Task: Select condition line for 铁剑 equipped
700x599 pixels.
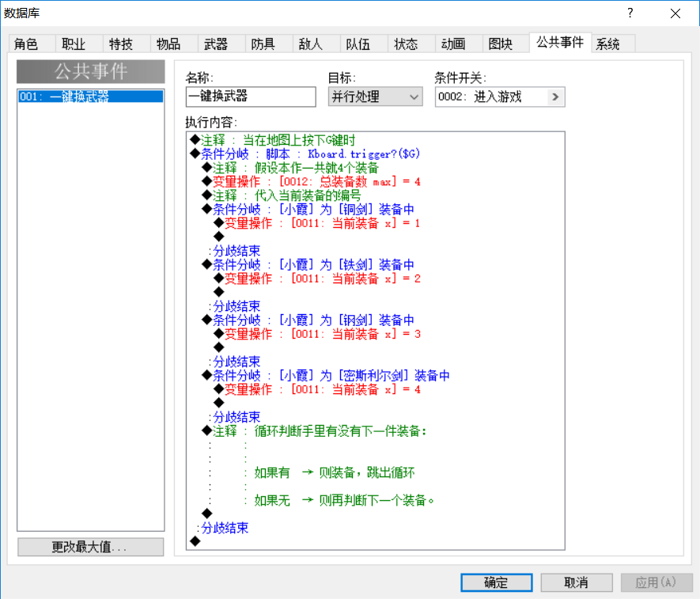Action: click(308, 264)
